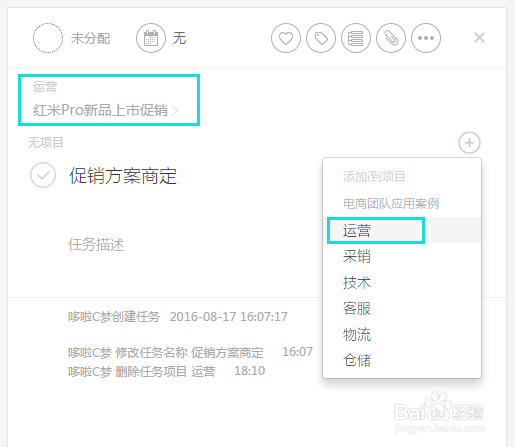Add a tag using the tag icon
The height and width of the screenshot is (447, 515).
(321, 38)
